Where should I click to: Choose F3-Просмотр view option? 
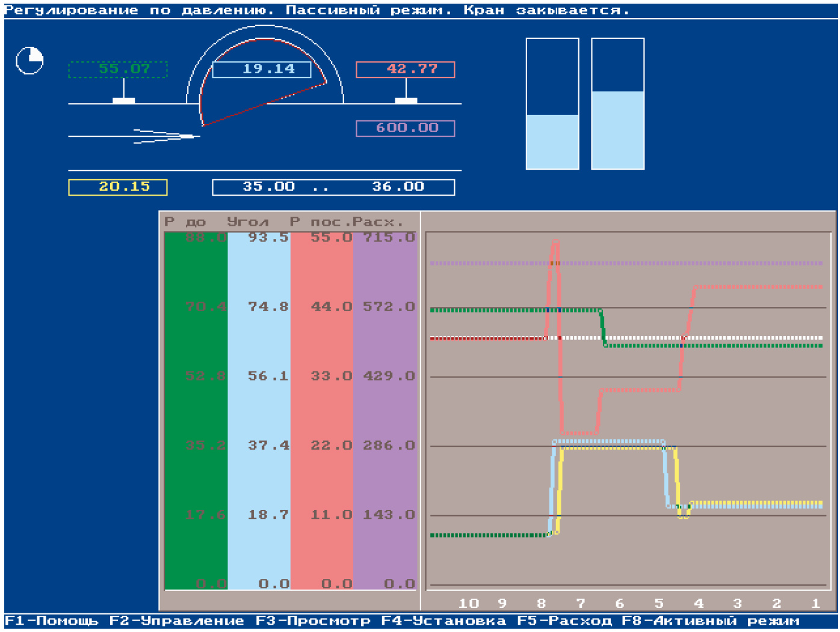pos(313,621)
